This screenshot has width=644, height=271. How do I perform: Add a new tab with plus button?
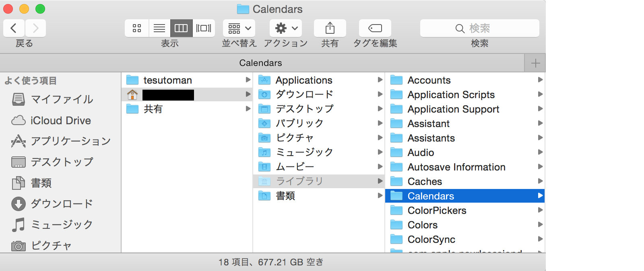pyautogui.click(x=535, y=63)
